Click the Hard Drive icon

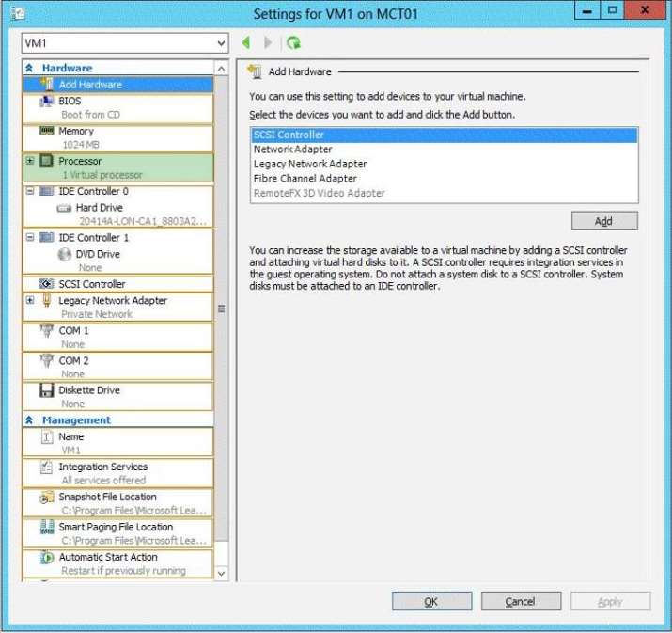(x=64, y=208)
